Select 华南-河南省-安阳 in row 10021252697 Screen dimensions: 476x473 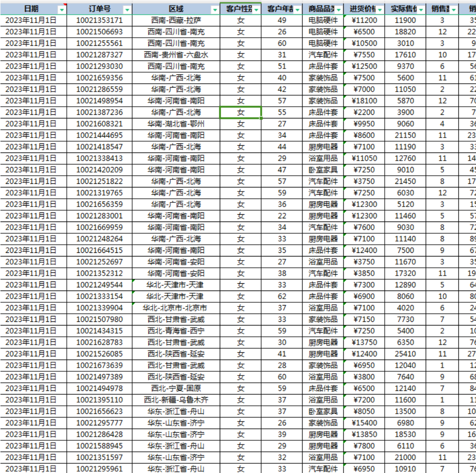176,262
